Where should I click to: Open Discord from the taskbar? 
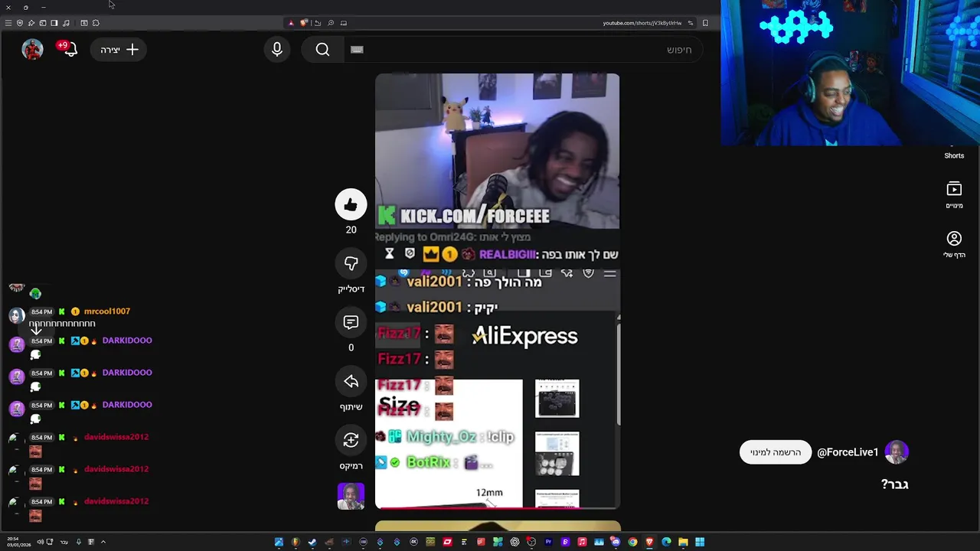click(616, 542)
